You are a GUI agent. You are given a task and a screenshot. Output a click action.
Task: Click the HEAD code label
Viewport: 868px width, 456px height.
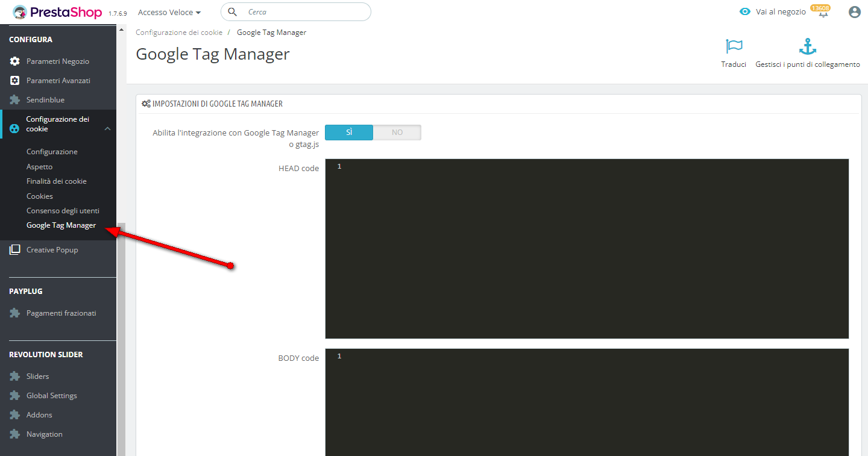click(298, 169)
